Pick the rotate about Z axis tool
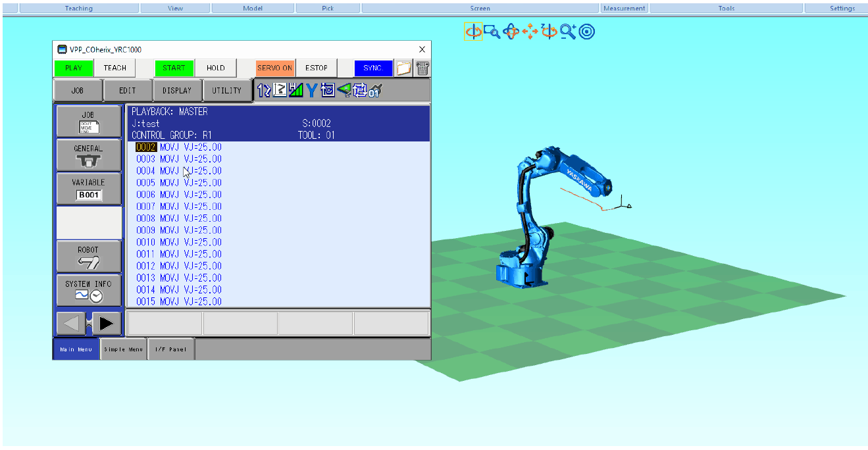 [x=549, y=32]
